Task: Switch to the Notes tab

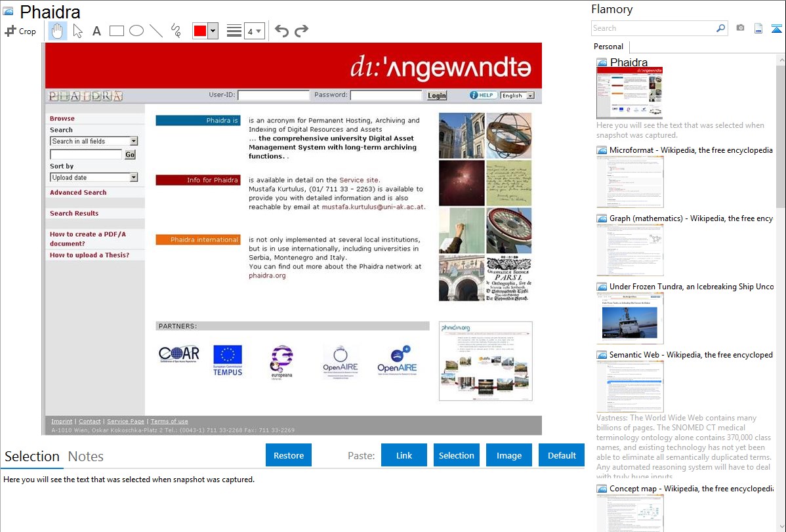Action: pyautogui.click(x=86, y=457)
